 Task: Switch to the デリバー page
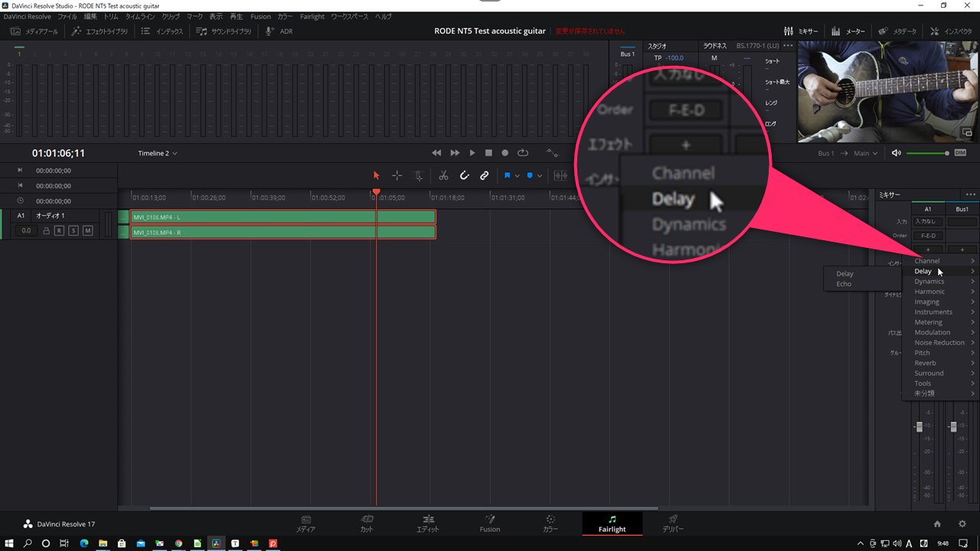[673, 523]
